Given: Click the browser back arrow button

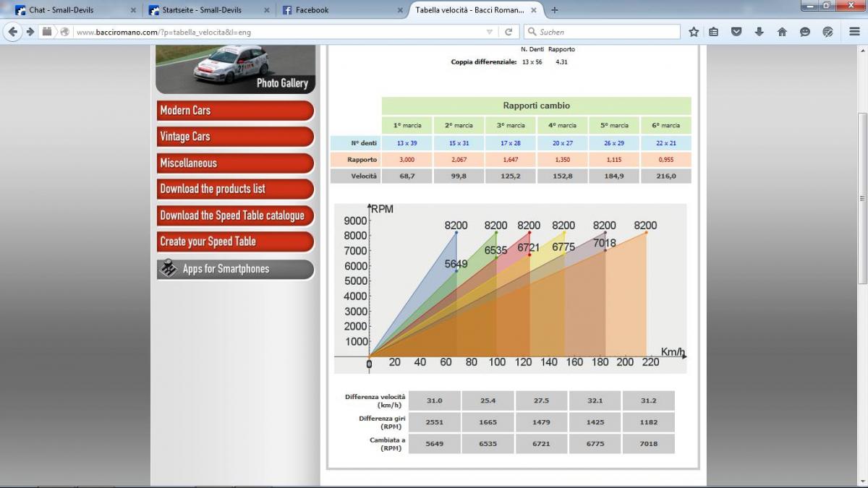Looking at the screenshot, I should pos(12,32).
